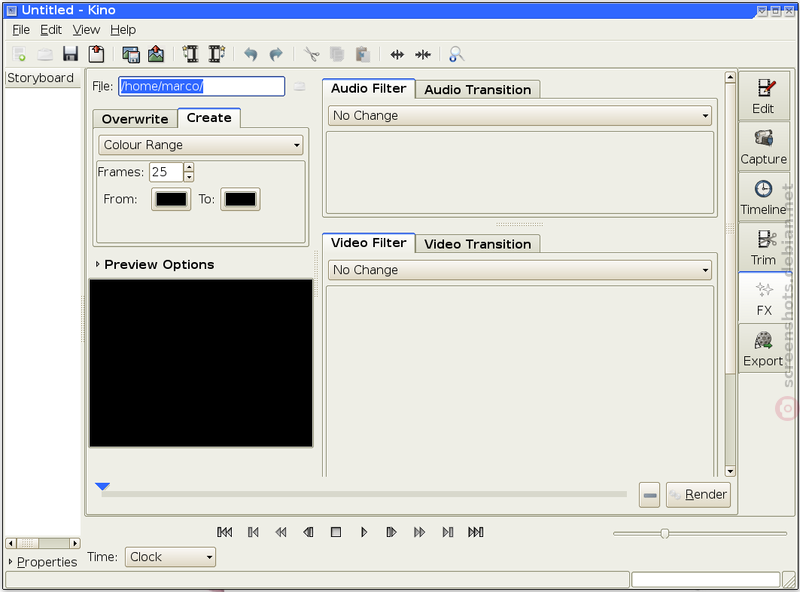
Task: Click the magnifier icon in the toolbar
Action: [x=457, y=54]
